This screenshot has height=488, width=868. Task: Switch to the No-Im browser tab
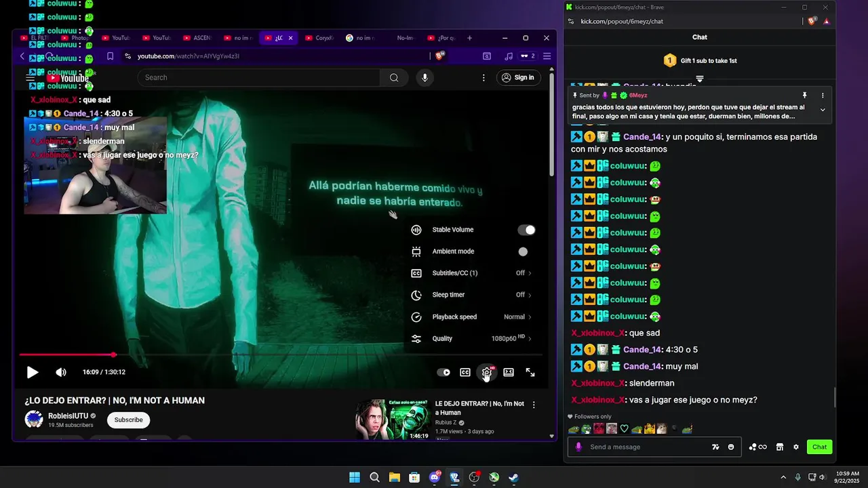400,38
